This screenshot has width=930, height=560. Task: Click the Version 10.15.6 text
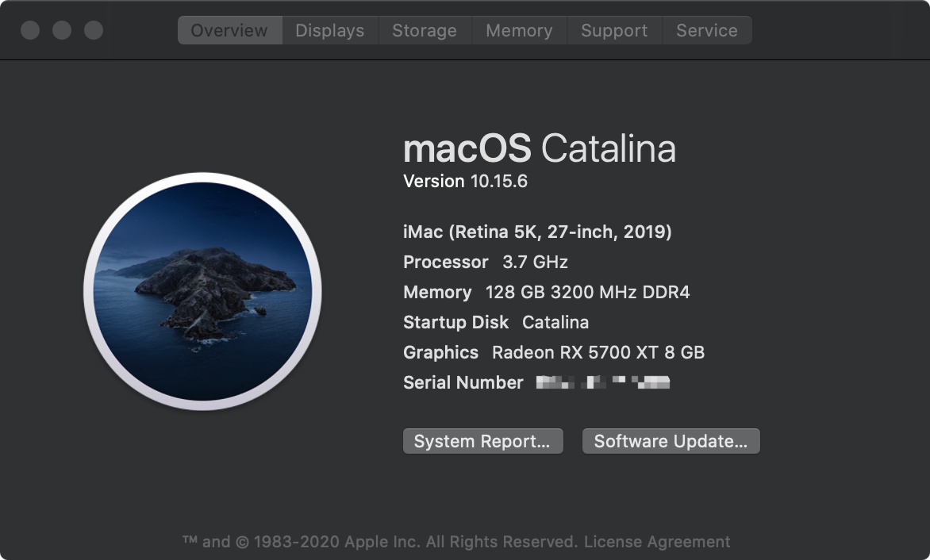click(x=466, y=182)
